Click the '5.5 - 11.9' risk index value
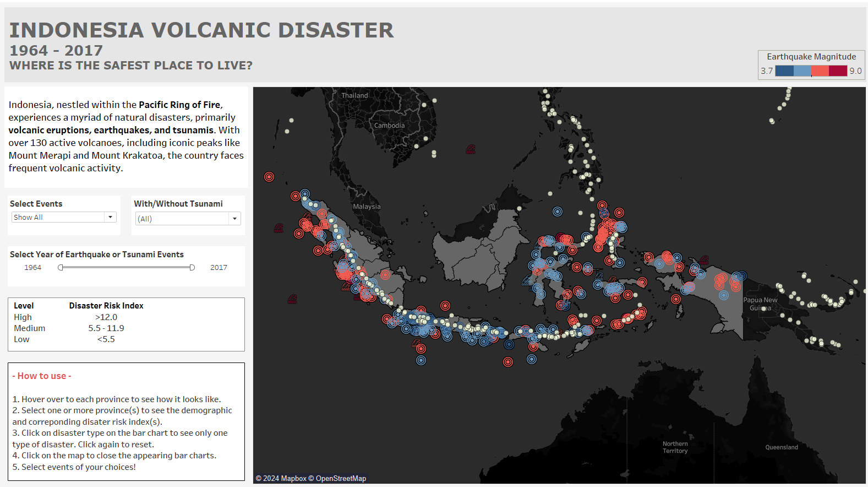 [106, 328]
